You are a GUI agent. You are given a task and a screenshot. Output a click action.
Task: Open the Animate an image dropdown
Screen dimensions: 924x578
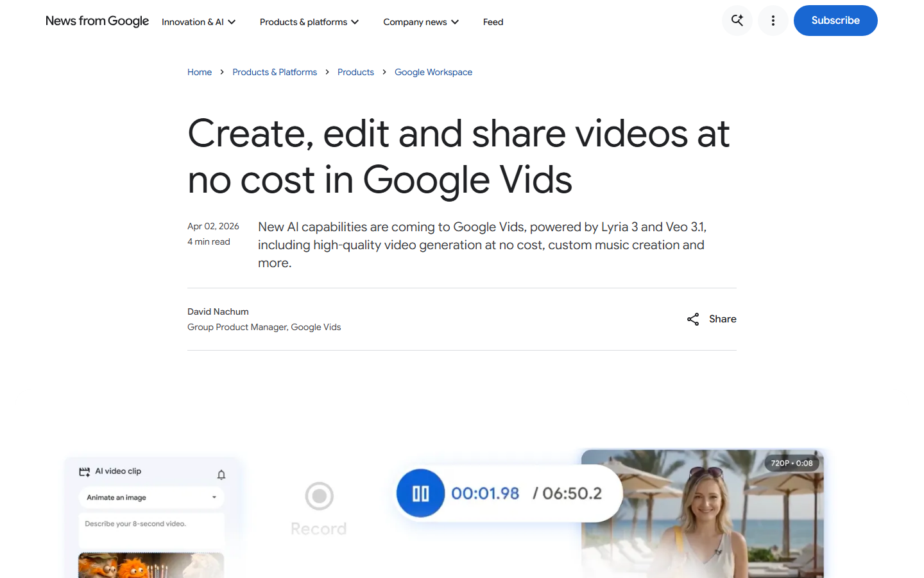[x=151, y=497]
